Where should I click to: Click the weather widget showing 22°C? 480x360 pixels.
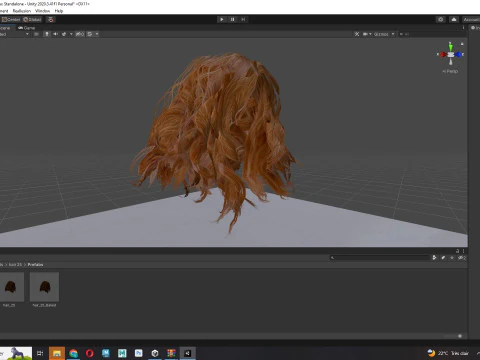tap(448, 353)
